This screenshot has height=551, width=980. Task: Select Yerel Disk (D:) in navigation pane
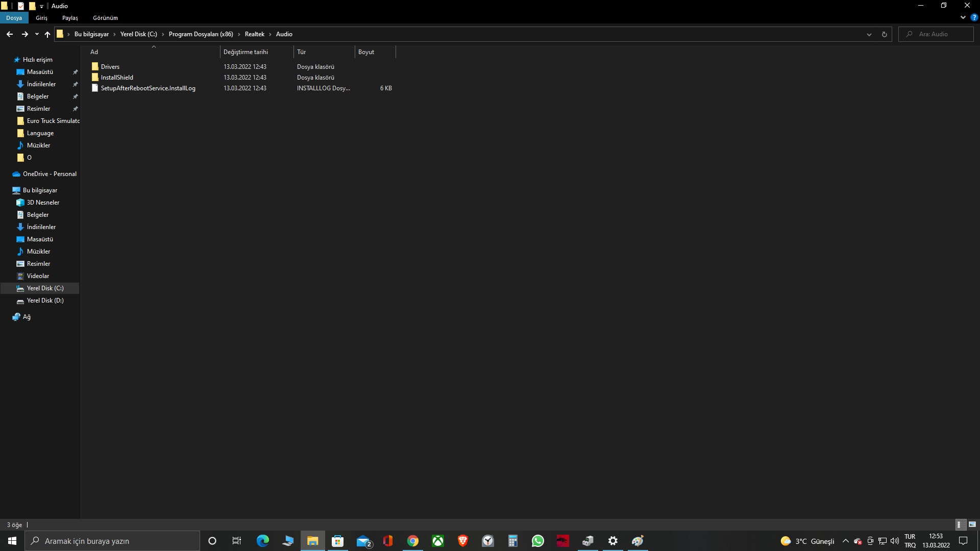[45, 300]
